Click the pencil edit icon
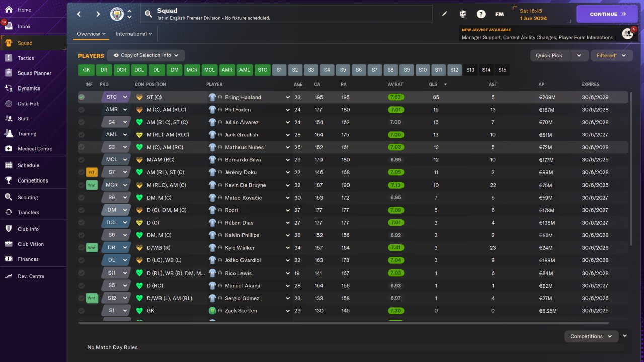 444,14
